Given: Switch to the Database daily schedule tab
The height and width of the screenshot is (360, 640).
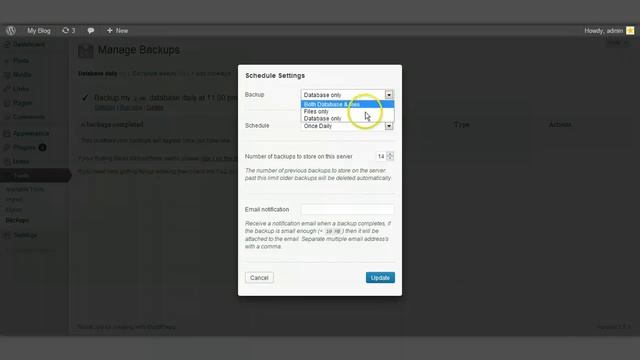Looking at the screenshot, I should coord(98,74).
